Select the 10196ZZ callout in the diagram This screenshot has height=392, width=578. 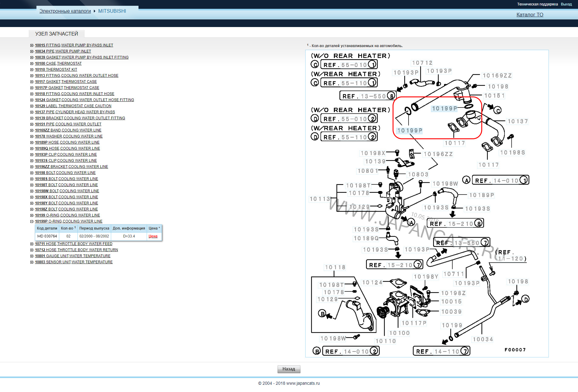[438, 154]
